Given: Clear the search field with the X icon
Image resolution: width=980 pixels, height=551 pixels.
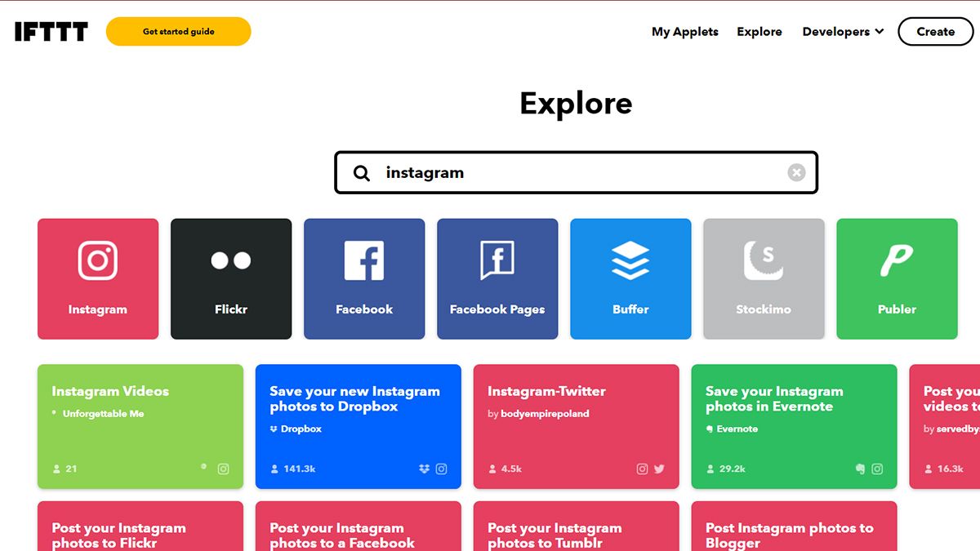Looking at the screenshot, I should (796, 171).
